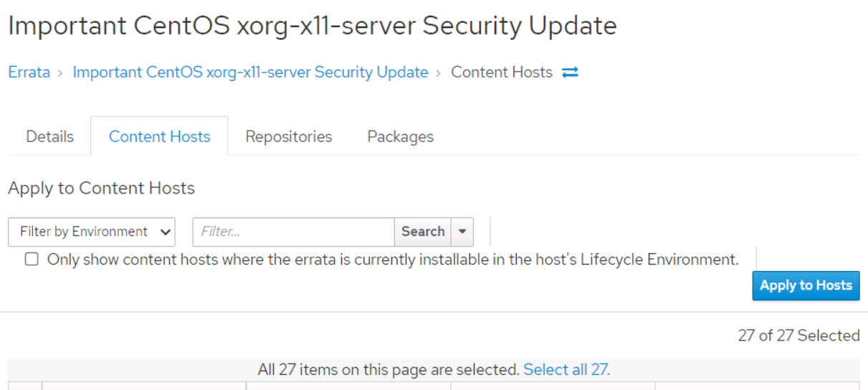This screenshot has width=868, height=390.
Task: Select the Content Hosts tab
Action: pos(159,136)
